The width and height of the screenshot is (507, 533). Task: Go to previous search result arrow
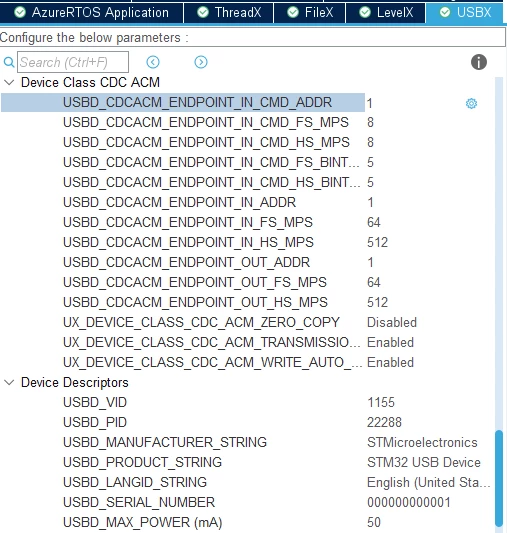[153, 62]
